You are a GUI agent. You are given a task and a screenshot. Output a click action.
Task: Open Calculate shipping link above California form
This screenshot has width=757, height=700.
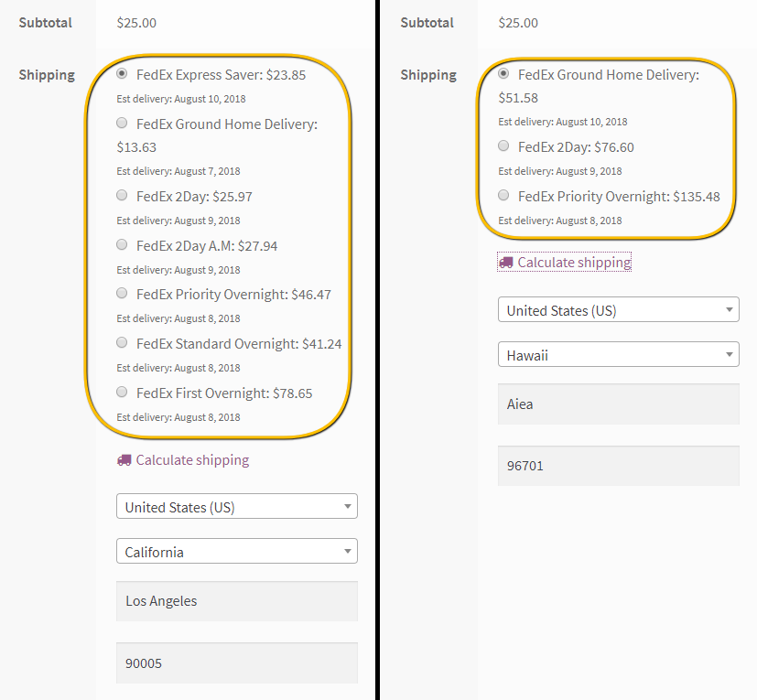[x=192, y=460]
